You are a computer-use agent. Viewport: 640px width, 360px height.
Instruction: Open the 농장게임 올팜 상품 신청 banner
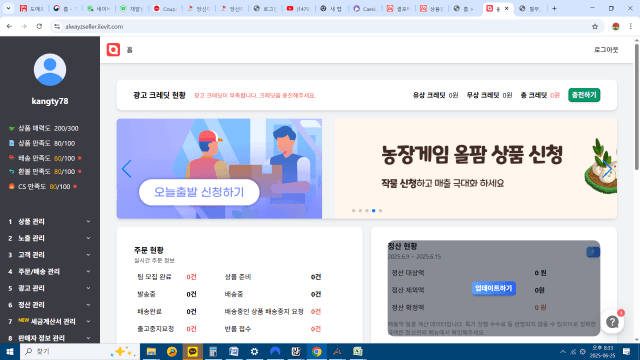tap(476, 169)
